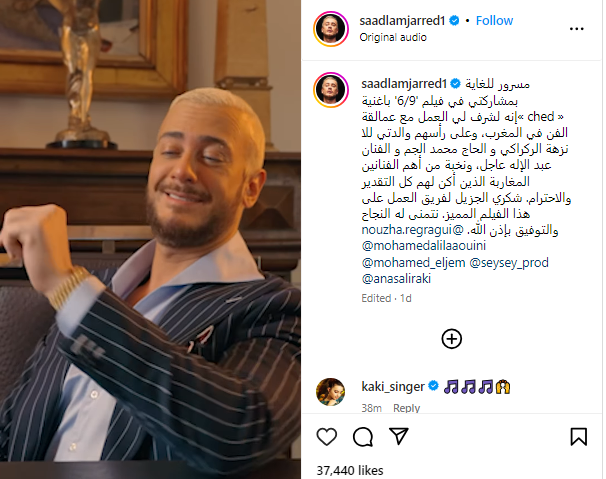
Task: Toggle playback by clicking the video
Action: [x=150, y=239]
